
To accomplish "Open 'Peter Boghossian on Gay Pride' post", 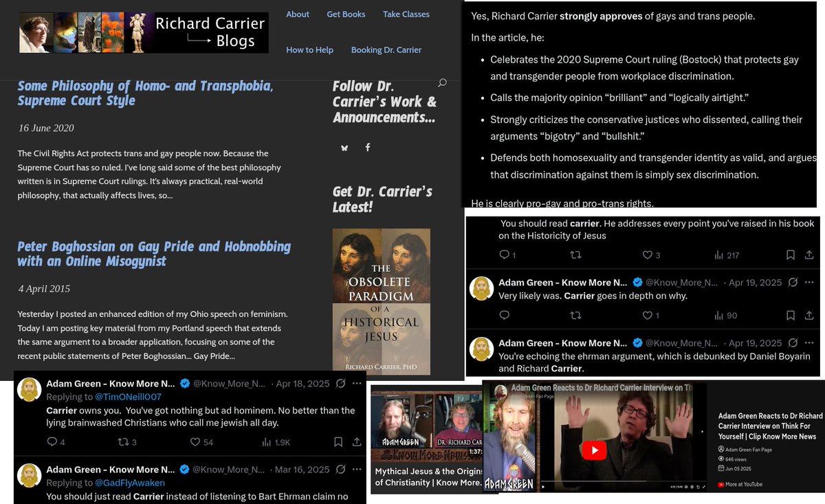I will [x=154, y=254].
